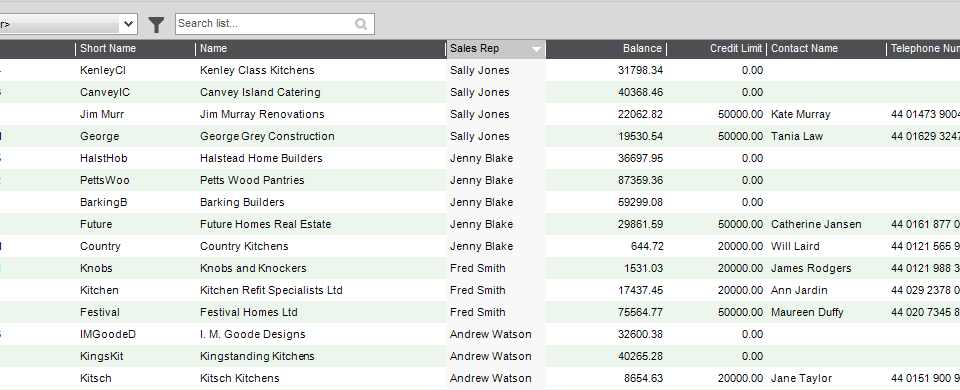The image size is (960, 390).
Task: Click short name CanveyIC
Action: [x=105, y=92]
